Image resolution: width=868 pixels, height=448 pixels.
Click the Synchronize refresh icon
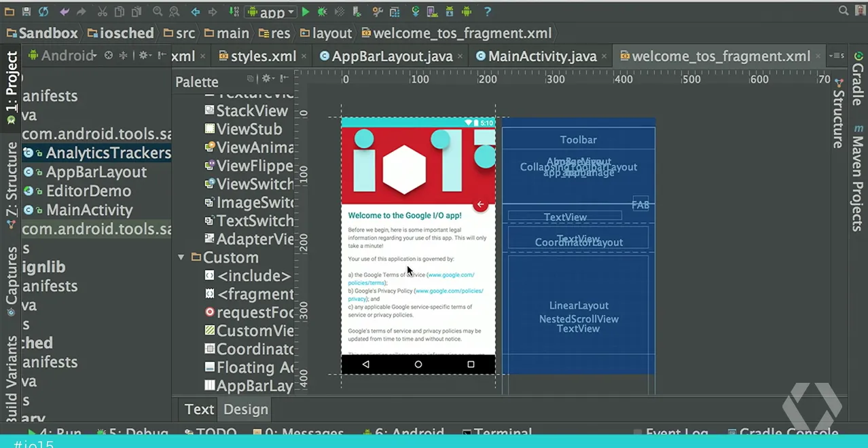pyautogui.click(x=43, y=12)
